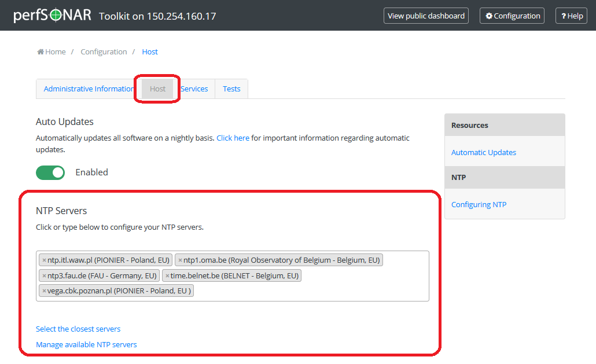Viewport: 596px width, 364px height.
Task: Click the perfSONAR logo
Action: pyautogui.click(x=53, y=15)
